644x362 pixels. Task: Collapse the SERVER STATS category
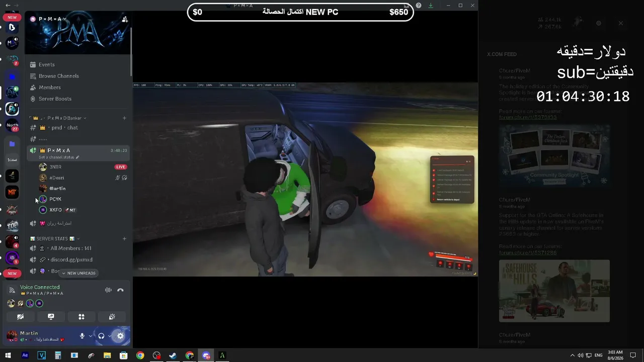[x=55, y=239]
